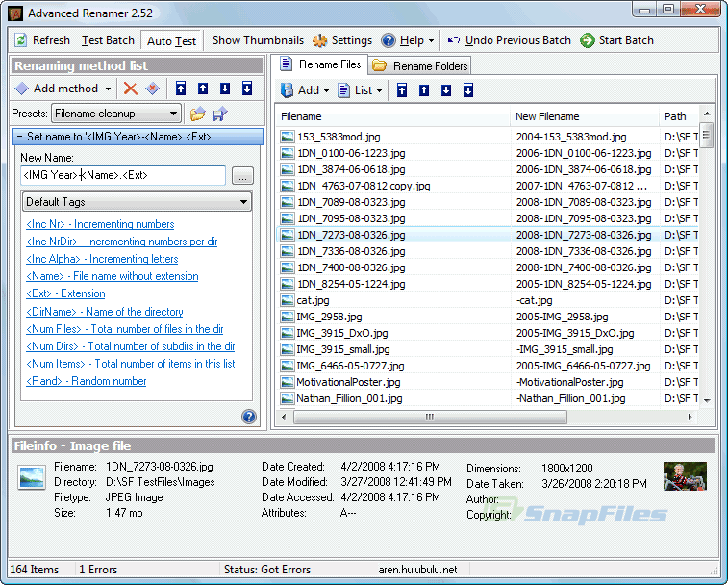Sort by Filename column header
The height and width of the screenshot is (585, 728).
point(392,116)
